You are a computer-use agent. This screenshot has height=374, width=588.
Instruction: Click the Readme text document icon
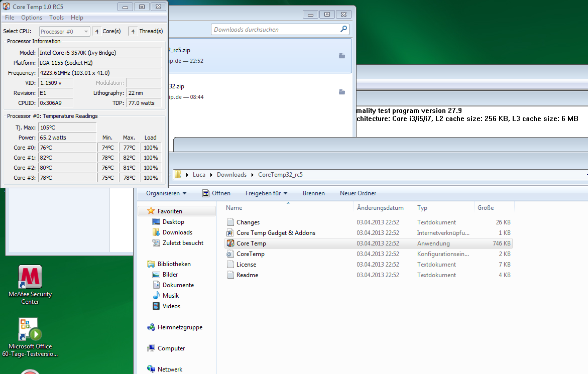pos(230,275)
